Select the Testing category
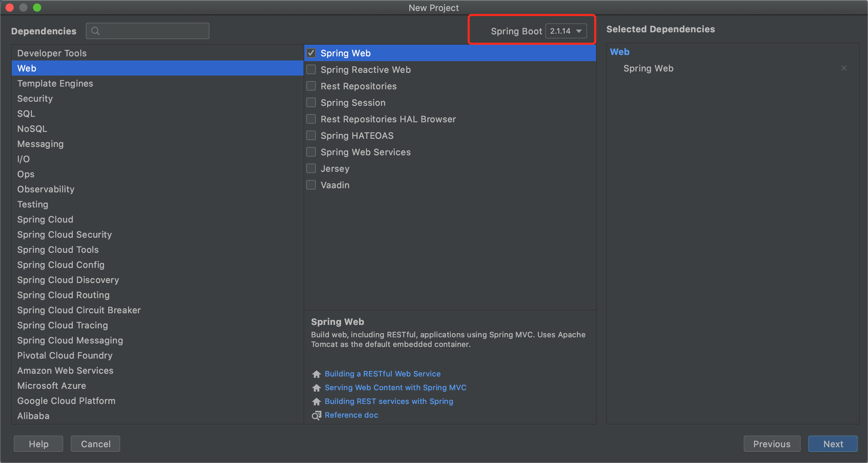This screenshot has width=868, height=463. pos(158,204)
